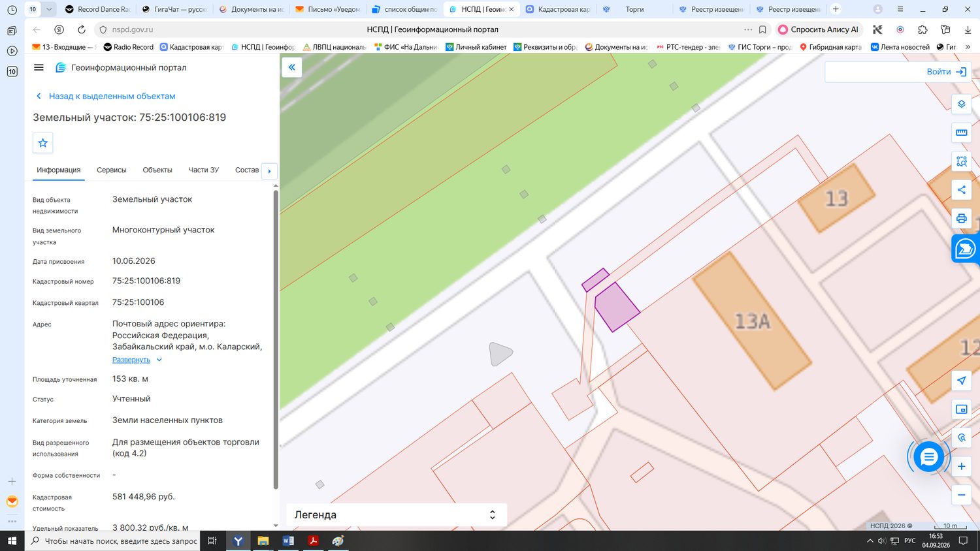This screenshot has width=980, height=551.
Task: Switch to the Сервисы tab
Action: [x=112, y=170]
